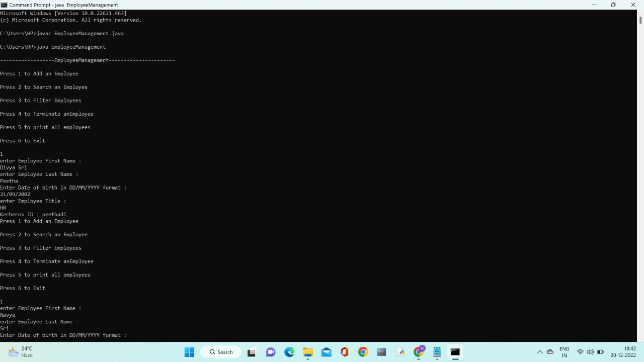Open Microsoft Teams chat
Screen dimensions: 644x362
click(270, 352)
